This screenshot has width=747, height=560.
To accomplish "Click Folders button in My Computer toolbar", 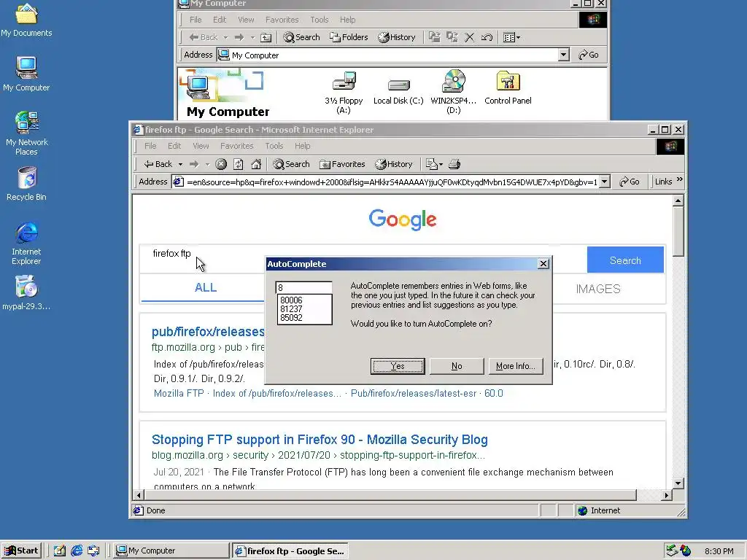I will click(349, 37).
